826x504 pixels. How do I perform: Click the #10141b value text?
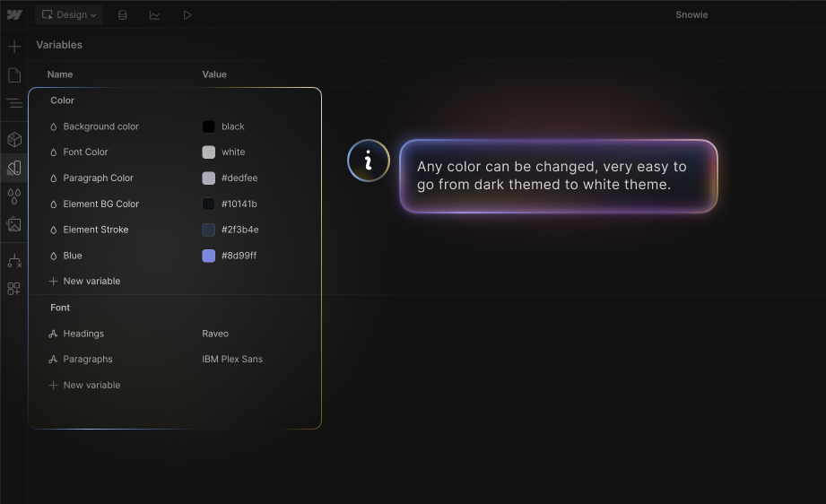(x=239, y=204)
